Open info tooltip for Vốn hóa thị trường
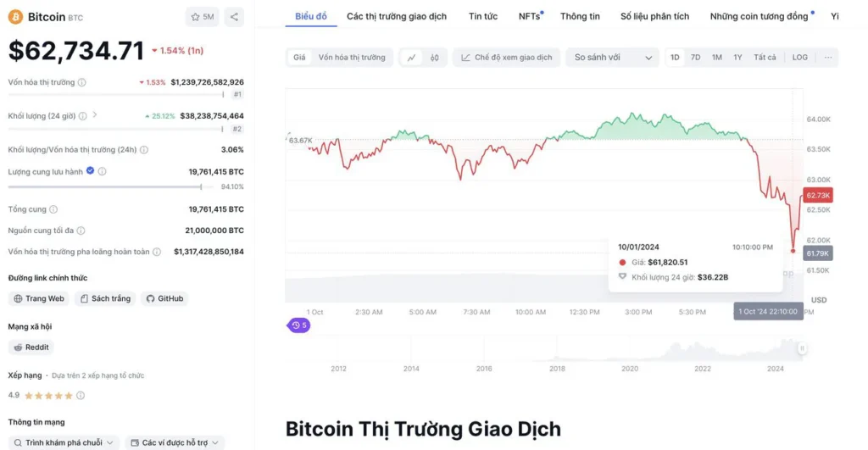868x450 pixels. (82, 82)
